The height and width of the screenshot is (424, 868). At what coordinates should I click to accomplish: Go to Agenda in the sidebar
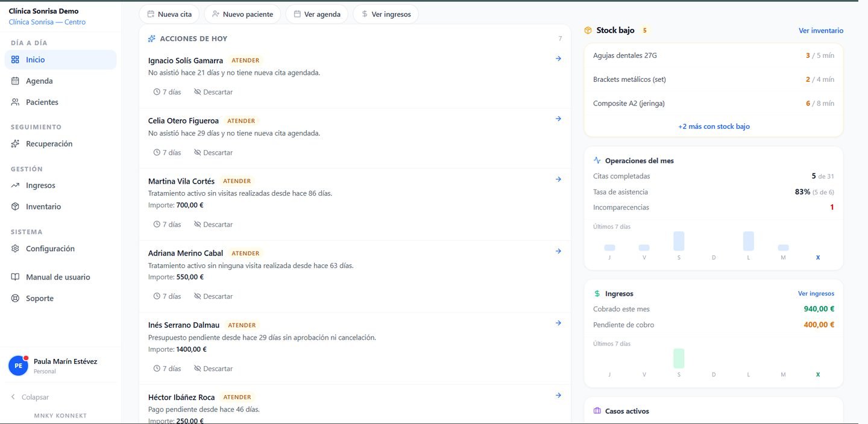60,81
